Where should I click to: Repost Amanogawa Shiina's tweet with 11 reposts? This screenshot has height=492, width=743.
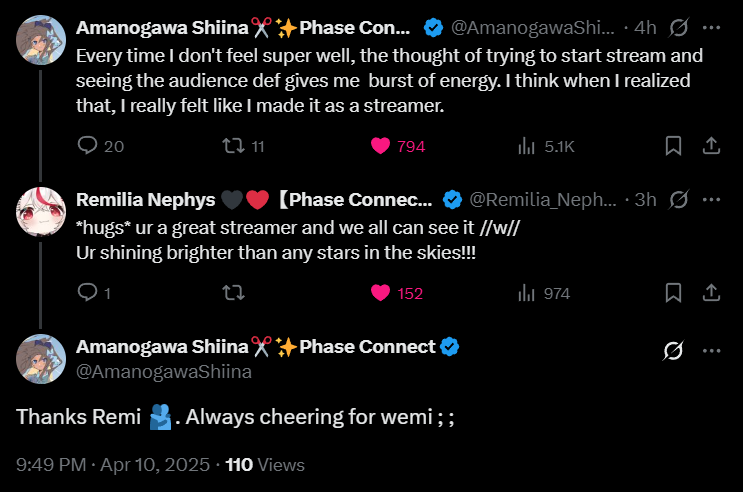(232, 146)
